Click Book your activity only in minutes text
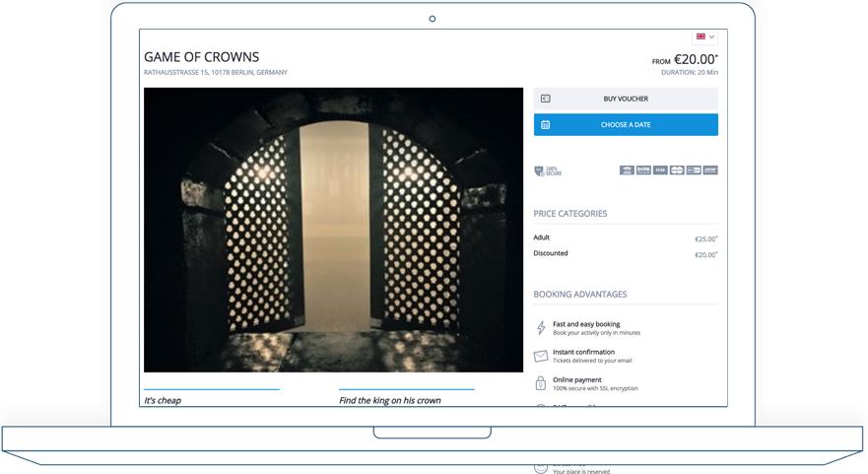The height and width of the screenshot is (474, 868). tap(596, 333)
